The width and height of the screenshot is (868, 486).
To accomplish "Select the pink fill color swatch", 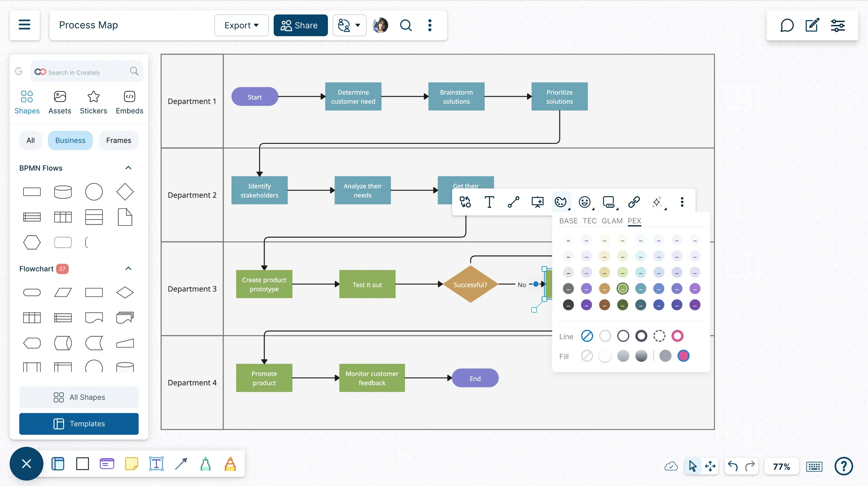I will 683,355.
